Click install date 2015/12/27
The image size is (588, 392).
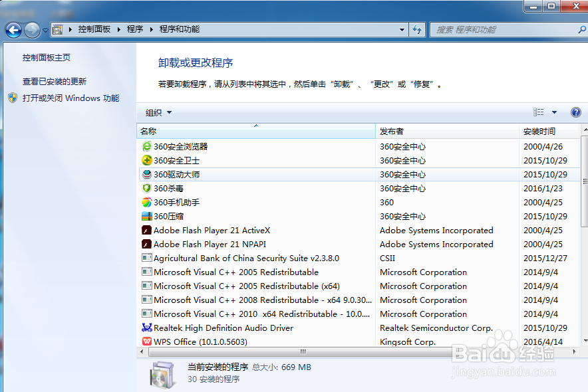(x=545, y=258)
